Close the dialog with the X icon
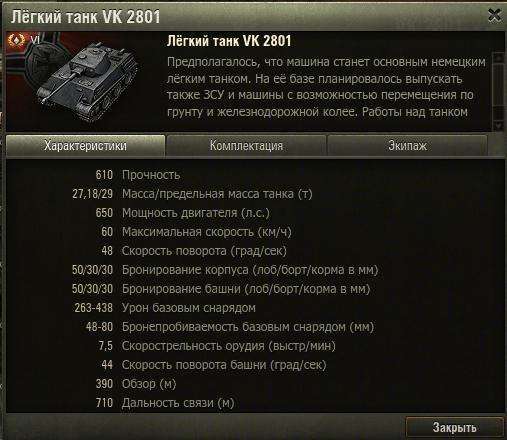 [494, 15]
